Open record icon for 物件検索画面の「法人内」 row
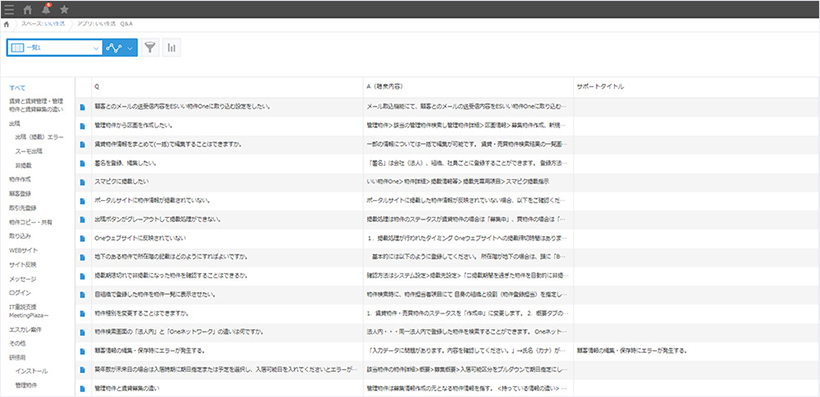 (82, 333)
